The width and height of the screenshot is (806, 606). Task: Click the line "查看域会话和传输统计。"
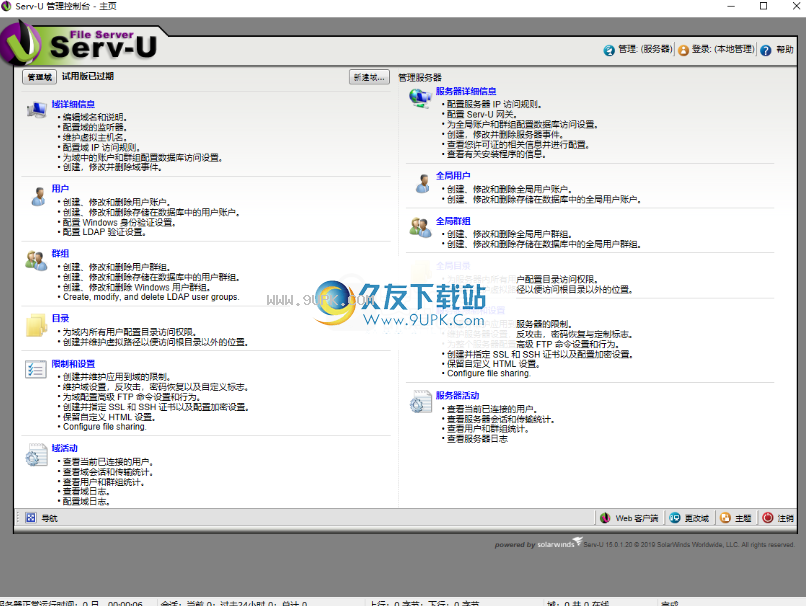pyautogui.click(x=108, y=472)
